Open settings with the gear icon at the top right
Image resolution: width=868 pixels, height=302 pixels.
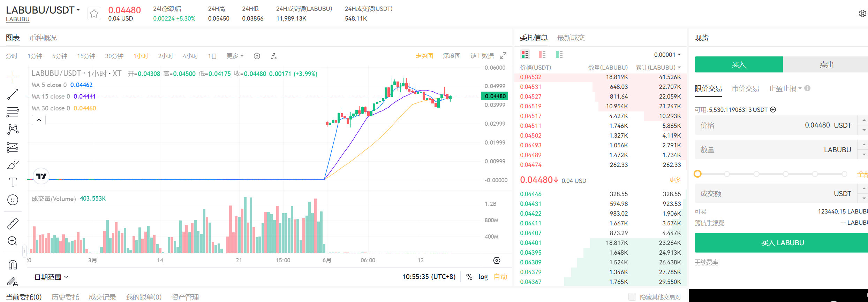click(862, 14)
